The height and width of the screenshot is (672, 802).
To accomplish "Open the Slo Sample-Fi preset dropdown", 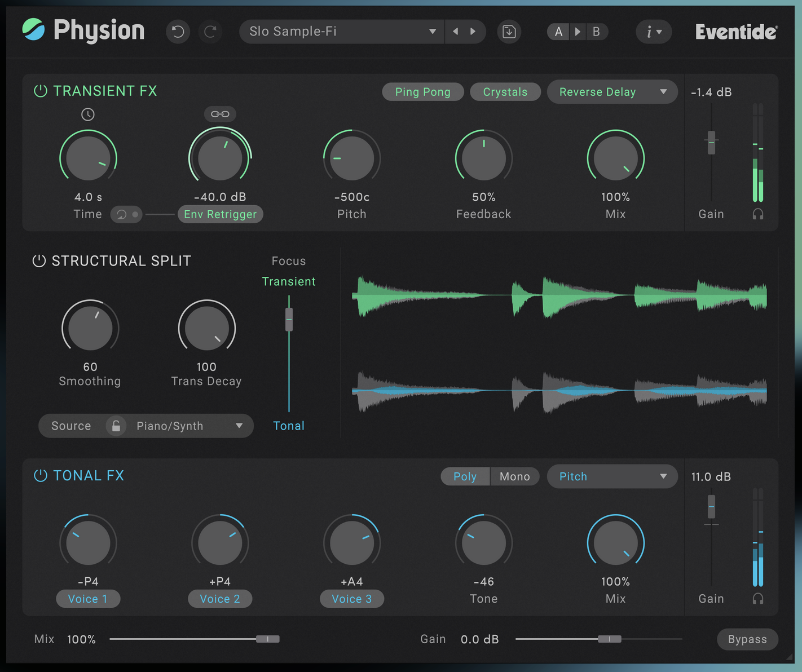I will click(x=342, y=32).
